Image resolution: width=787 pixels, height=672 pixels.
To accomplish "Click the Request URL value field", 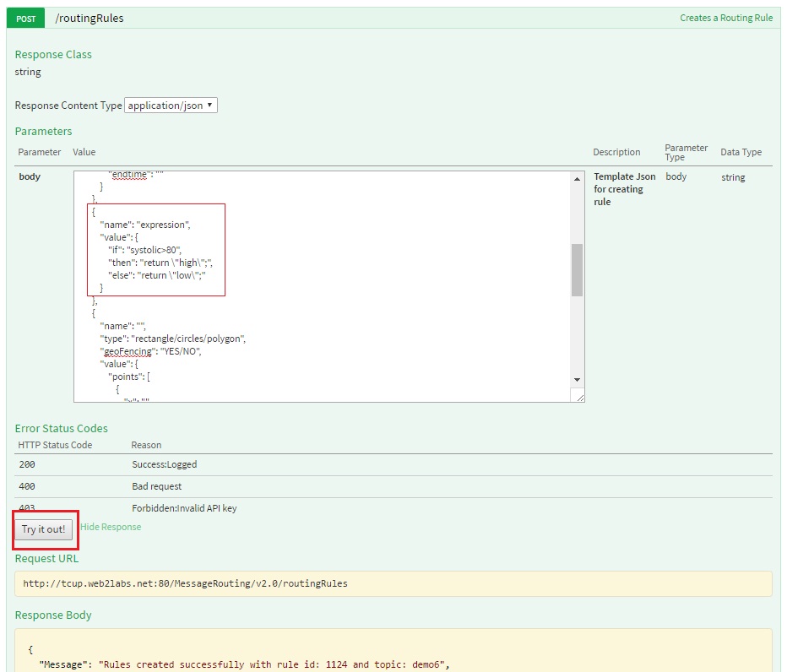I will (x=393, y=583).
